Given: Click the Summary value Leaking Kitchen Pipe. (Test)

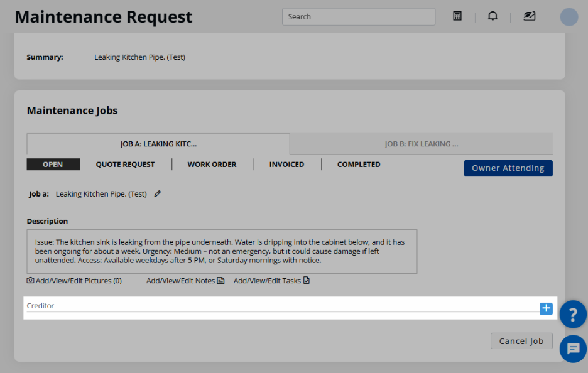Looking at the screenshot, I should click(140, 57).
